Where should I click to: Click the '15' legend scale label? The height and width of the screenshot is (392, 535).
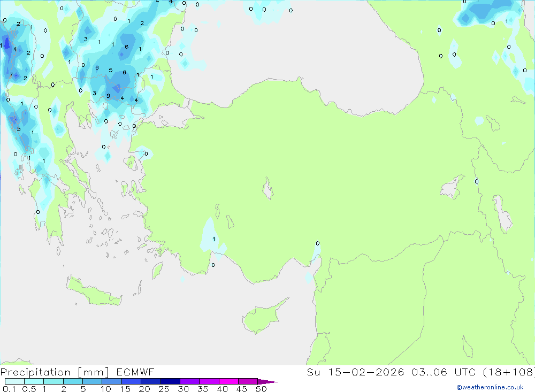125,389
